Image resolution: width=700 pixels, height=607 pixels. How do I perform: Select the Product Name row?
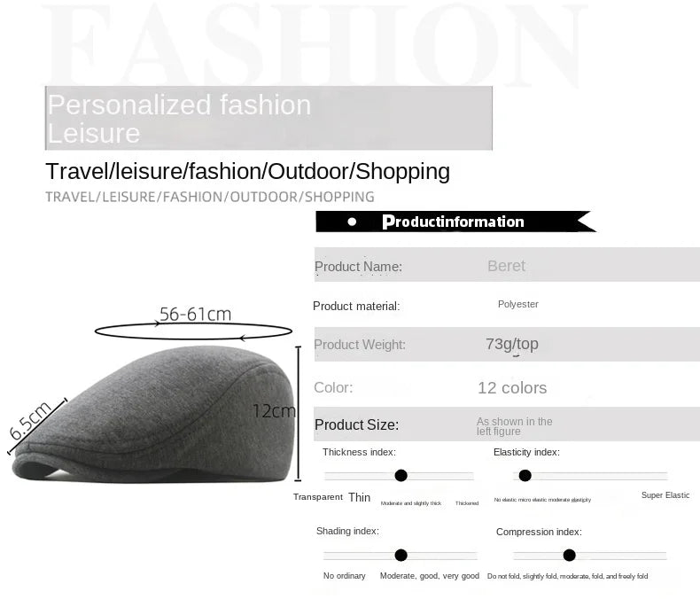click(x=507, y=266)
